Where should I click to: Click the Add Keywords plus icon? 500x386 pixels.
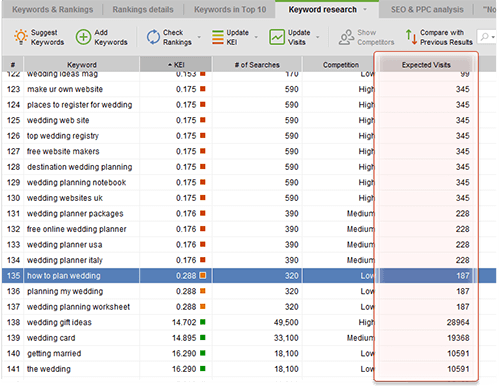coord(83,37)
